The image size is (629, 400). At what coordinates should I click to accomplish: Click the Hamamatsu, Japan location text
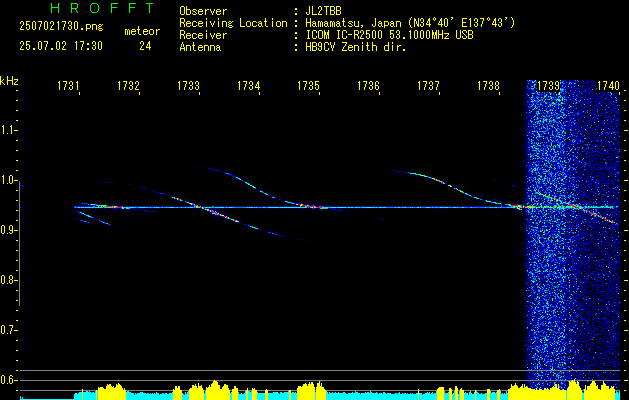point(410,23)
